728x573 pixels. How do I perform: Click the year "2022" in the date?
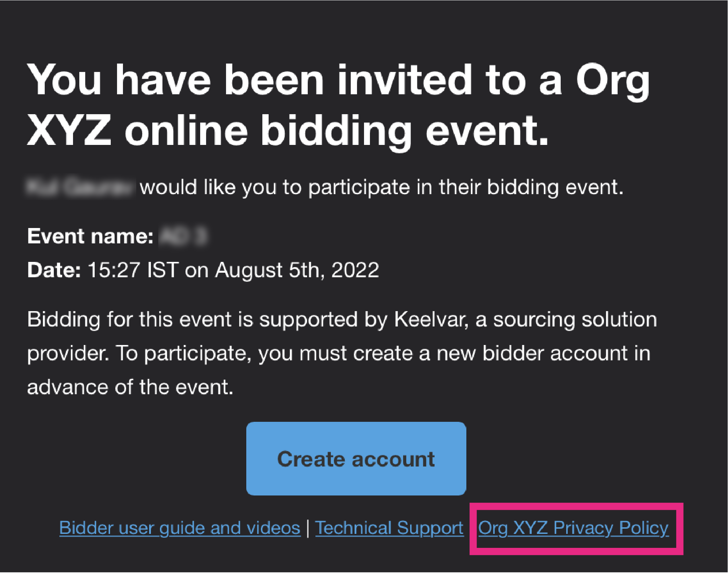pos(355,270)
